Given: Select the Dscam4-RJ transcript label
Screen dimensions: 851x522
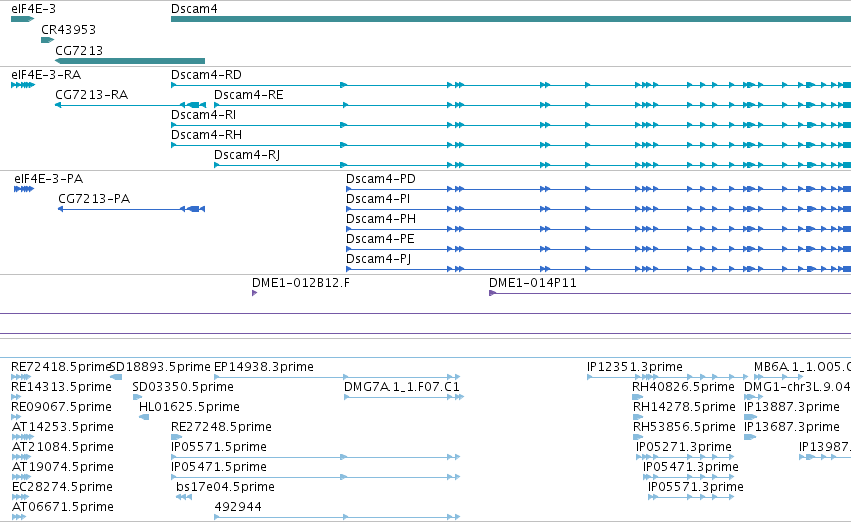Looking at the screenshot, I should [247, 155].
